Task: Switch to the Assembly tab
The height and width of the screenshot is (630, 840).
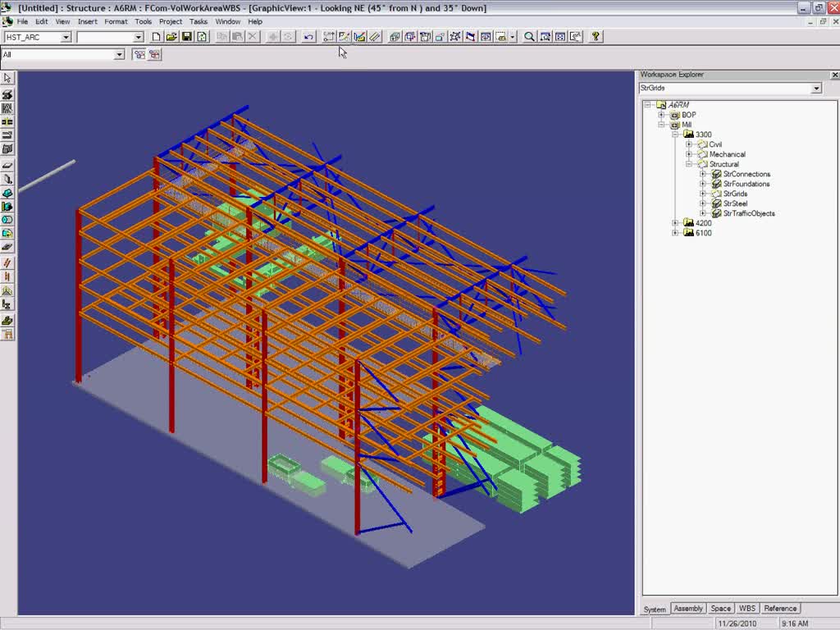Action: point(688,609)
